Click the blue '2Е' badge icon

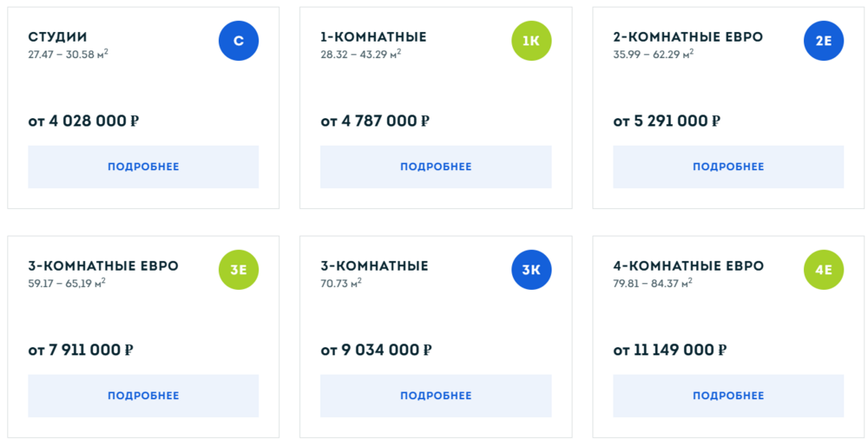[824, 41]
